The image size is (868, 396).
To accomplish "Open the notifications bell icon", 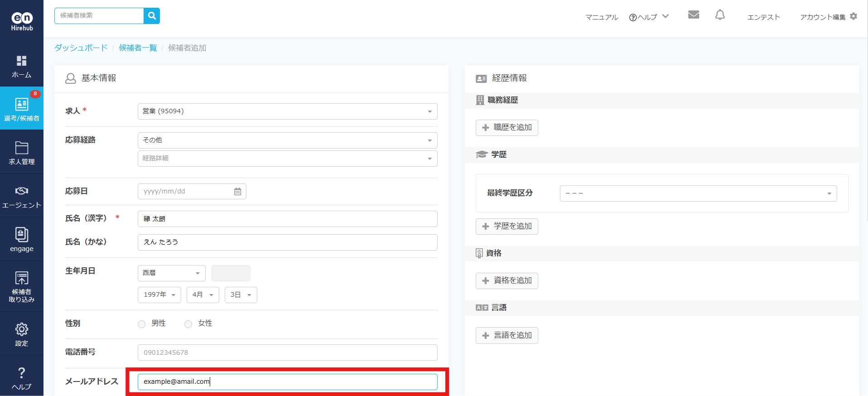I will click(x=720, y=15).
